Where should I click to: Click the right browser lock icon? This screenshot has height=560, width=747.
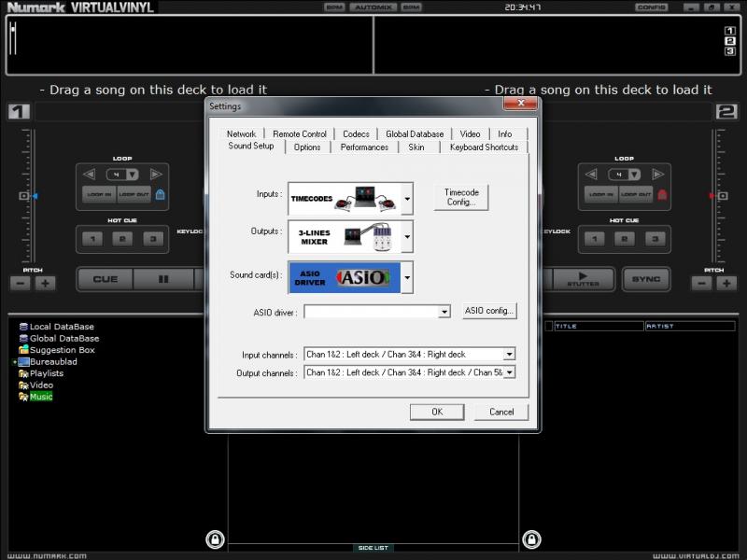[531, 539]
